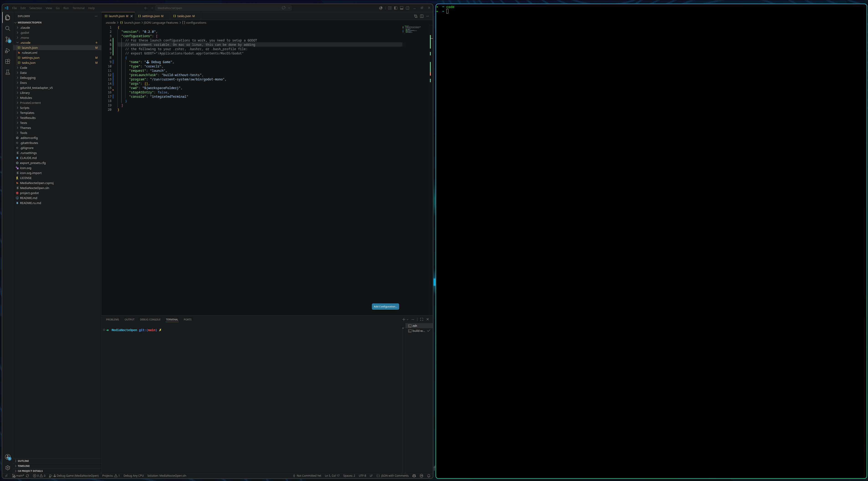Open the File menu

14,8
